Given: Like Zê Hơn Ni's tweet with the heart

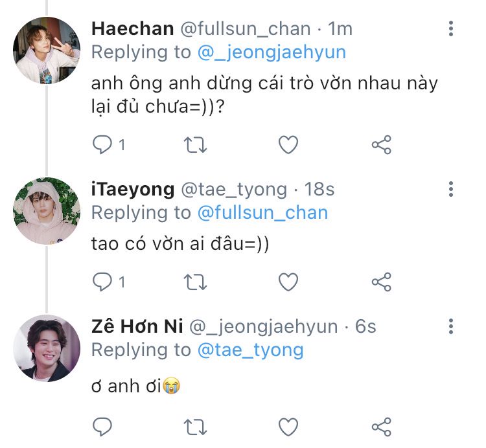Looking at the screenshot, I should 288,426.
